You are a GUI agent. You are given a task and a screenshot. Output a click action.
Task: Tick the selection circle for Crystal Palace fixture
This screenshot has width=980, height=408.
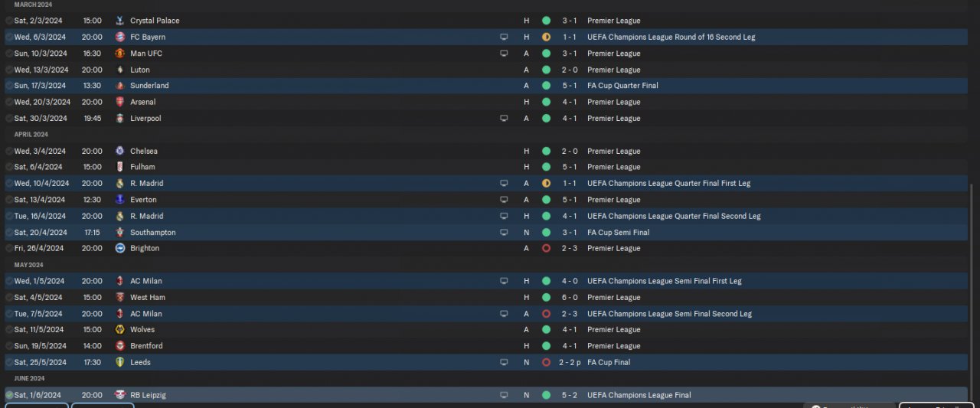click(9, 21)
